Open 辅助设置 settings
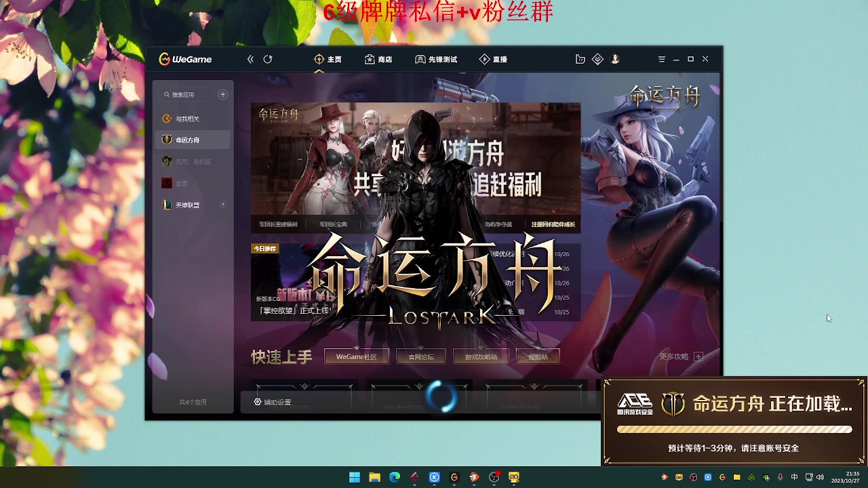 272,402
